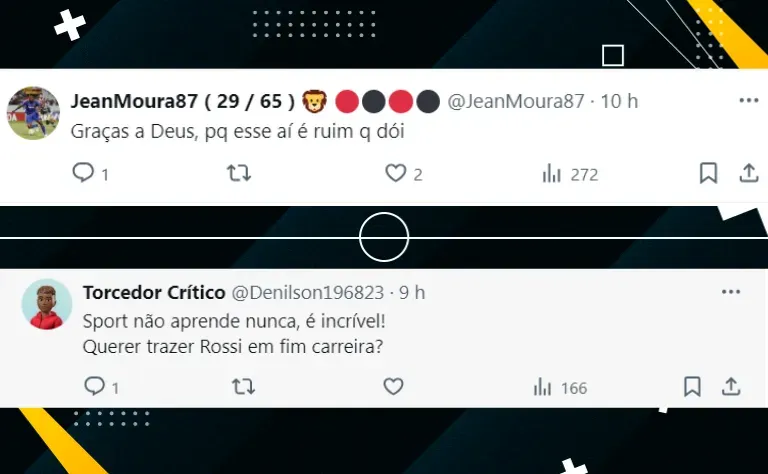This screenshot has width=768, height=474.
Task: Open more options on JeanMoura87's tweet
Action: point(749,100)
